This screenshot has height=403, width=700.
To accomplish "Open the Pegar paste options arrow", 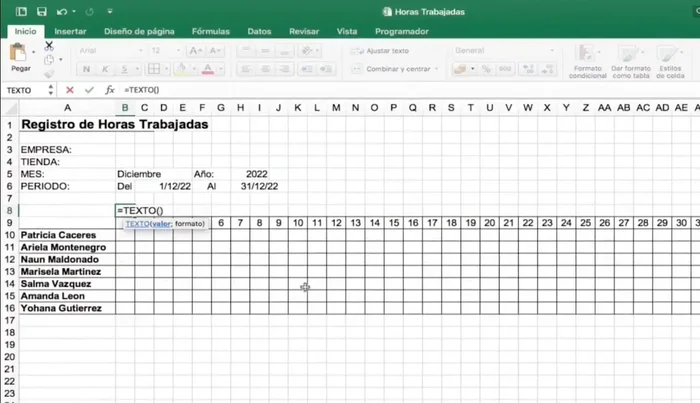I will tap(33, 52).
